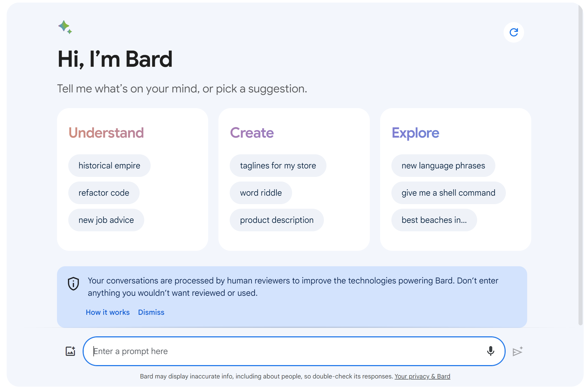Open the image upload icon
This screenshot has width=588, height=390.
[x=70, y=351]
